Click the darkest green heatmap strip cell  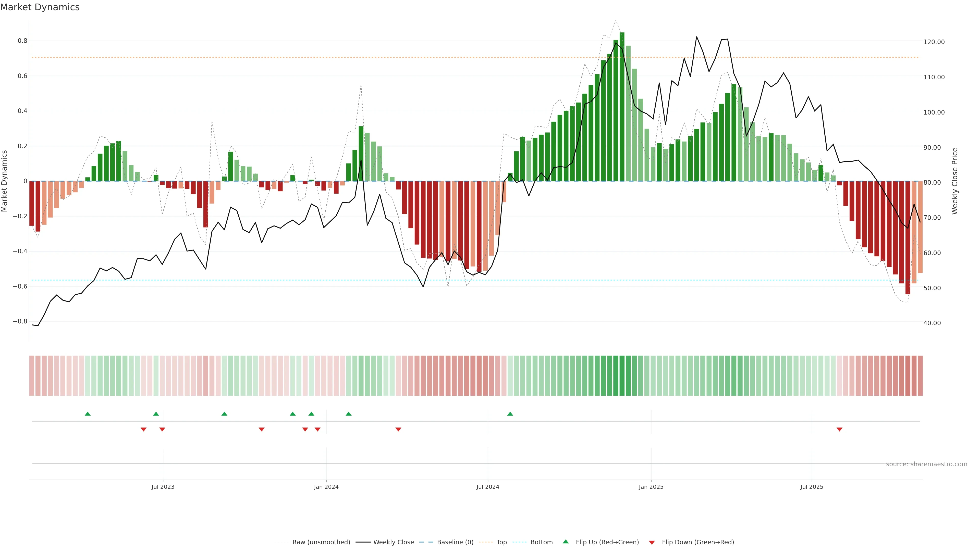pyautogui.click(x=622, y=375)
